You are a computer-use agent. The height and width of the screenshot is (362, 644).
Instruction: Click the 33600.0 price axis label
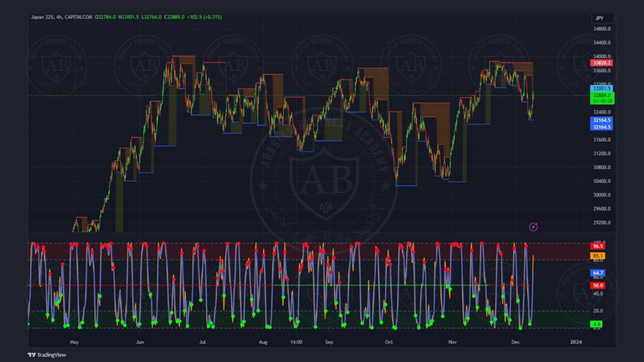click(601, 71)
